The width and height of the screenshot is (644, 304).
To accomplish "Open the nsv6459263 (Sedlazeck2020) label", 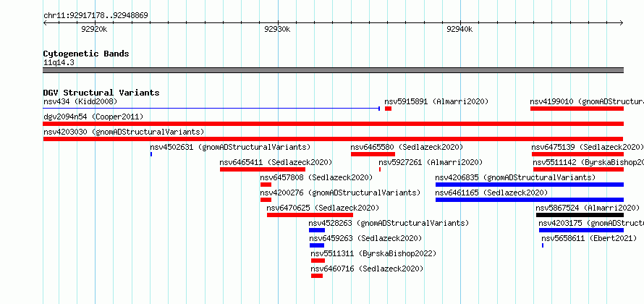I will (x=365, y=238).
